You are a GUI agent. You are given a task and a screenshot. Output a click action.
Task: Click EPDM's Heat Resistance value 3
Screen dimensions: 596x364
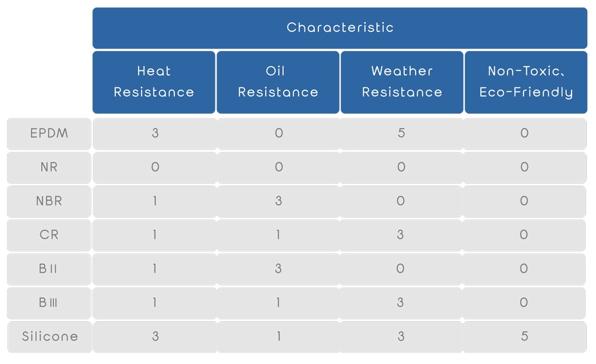pos(155,134)
